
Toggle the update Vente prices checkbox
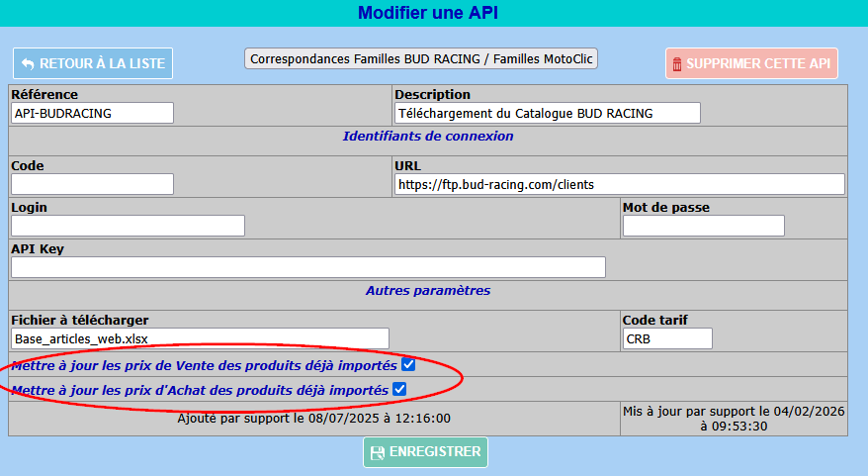coord(408,365)
